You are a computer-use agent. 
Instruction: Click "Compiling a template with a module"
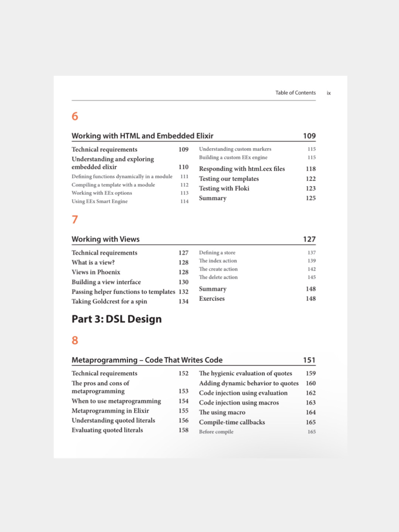coord(113,185)
